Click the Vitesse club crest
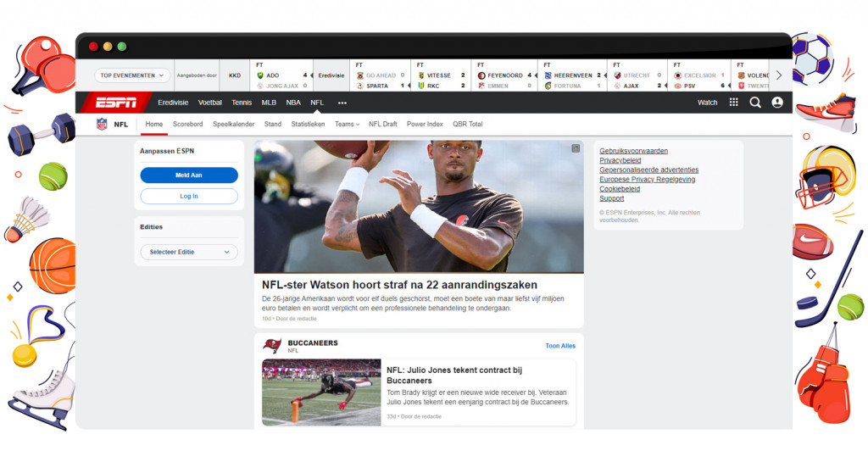The width and height of the screenshot is (868, 462). [x=420, y=75]
